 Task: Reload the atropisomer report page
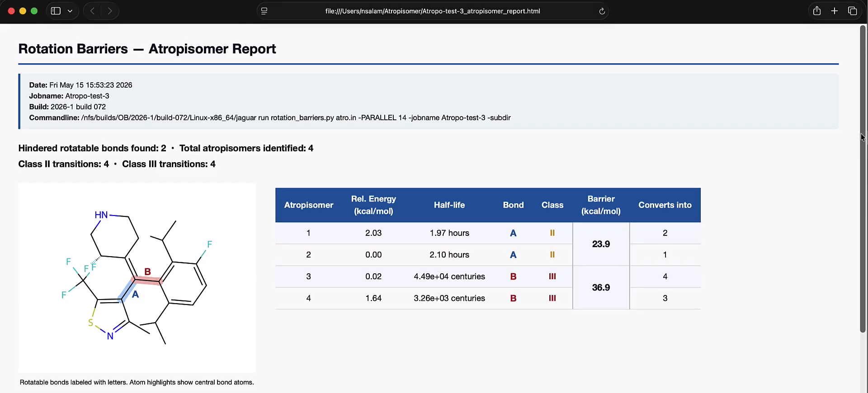[602, 11]
